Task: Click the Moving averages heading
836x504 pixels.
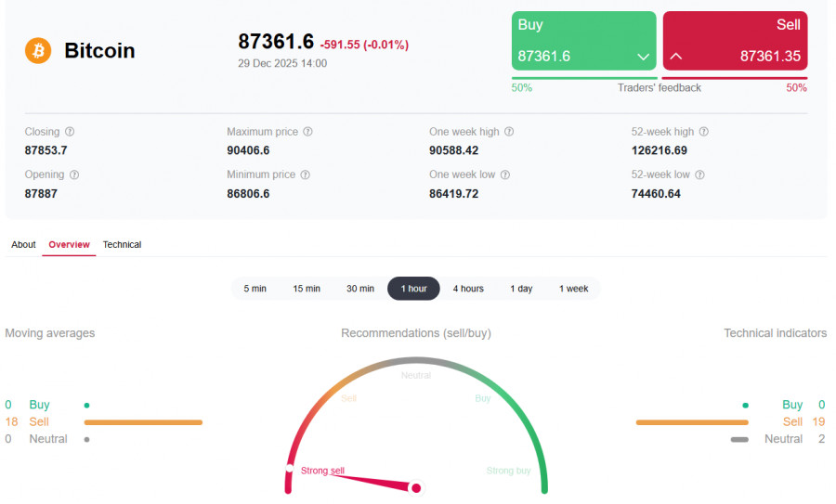Action: click(49, 333)
